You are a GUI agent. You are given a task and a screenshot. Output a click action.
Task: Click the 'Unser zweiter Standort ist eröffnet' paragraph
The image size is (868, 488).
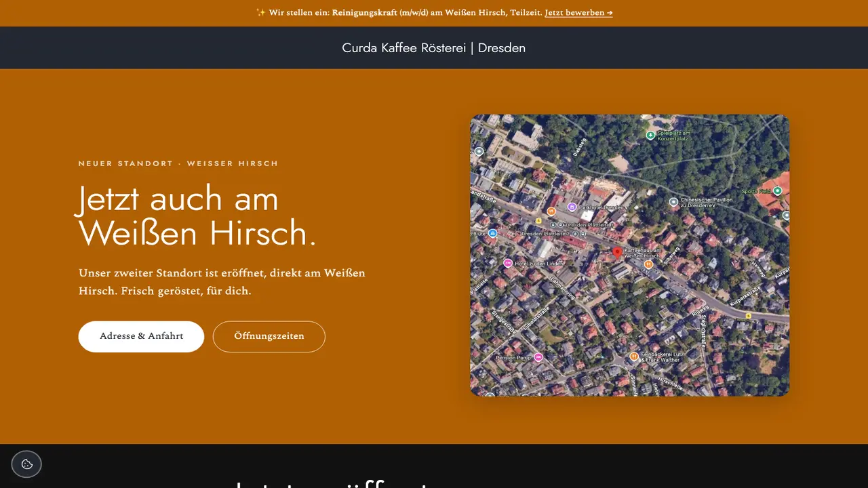(222, 282)
